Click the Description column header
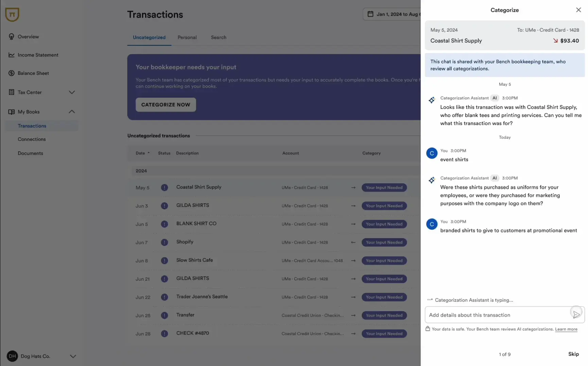 click(187, 153)
